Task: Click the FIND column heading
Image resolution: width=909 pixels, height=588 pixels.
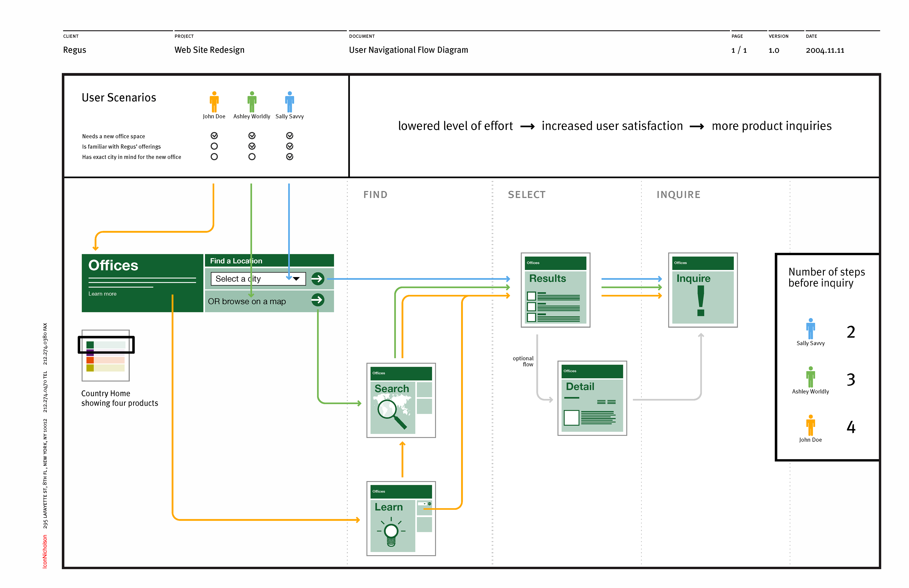Action: point(375,195)
